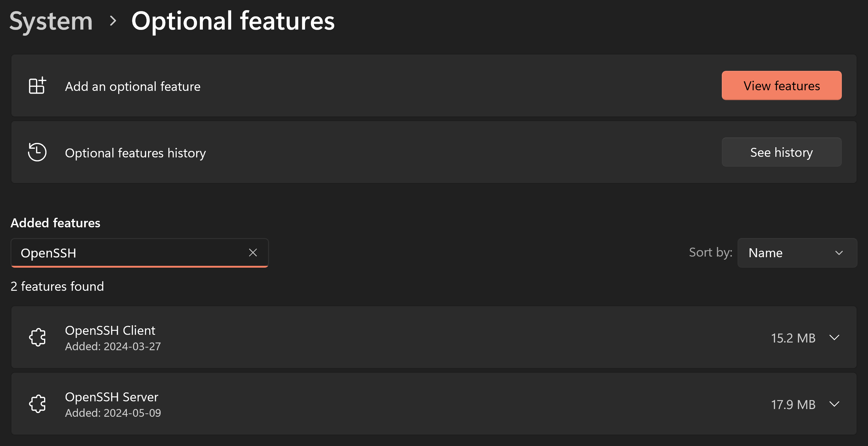The width and height of the screenshot is (868, 446).
Task: Click the Added features heading
Action: pos(55,222)
